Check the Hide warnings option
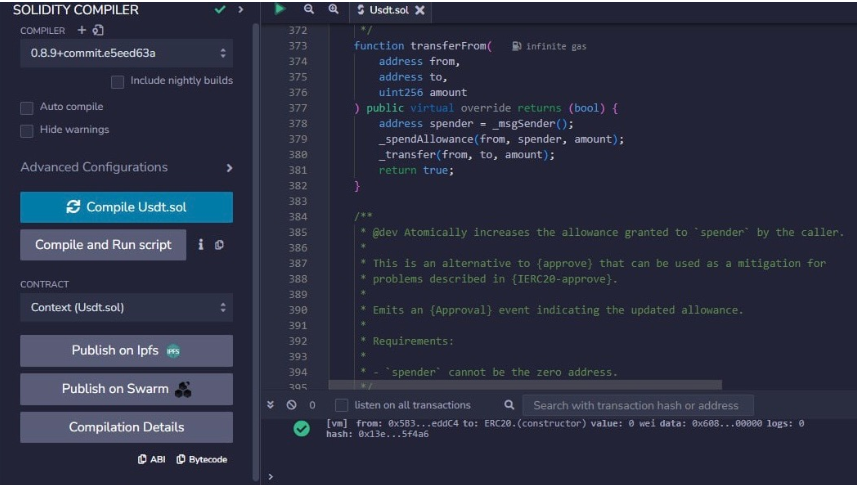Image resolution: width=857 pixels, height=485 pixels. 27,130
